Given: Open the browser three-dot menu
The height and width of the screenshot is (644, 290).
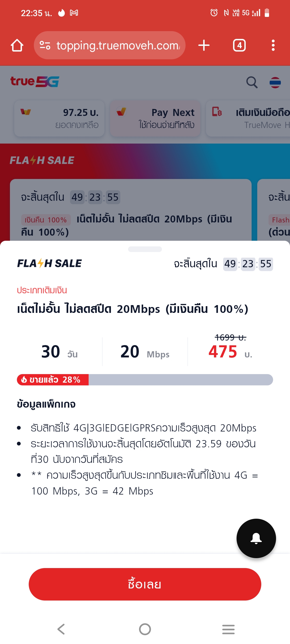Looking at the screenshot, I should [273, 45].
